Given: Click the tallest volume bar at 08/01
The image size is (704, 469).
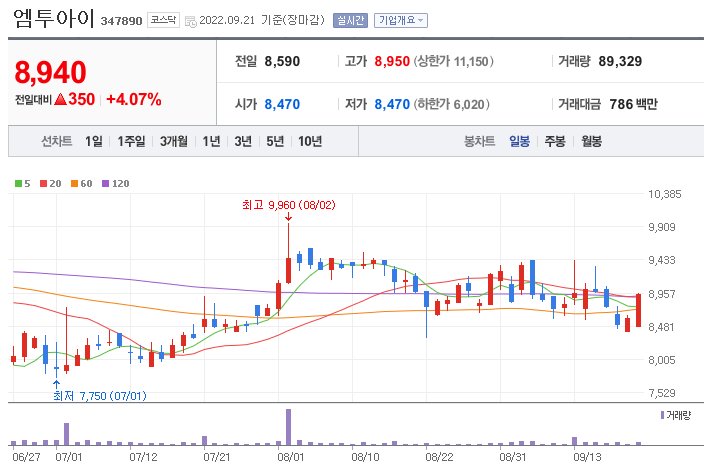Looking at the screenshot, I should (x=288, y=427).
